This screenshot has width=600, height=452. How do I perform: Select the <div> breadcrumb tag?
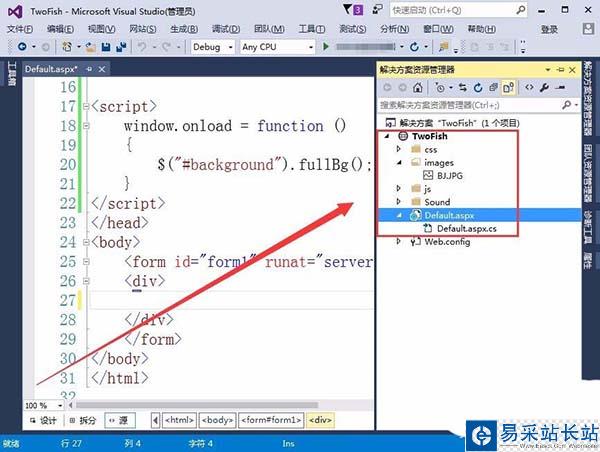320,420
